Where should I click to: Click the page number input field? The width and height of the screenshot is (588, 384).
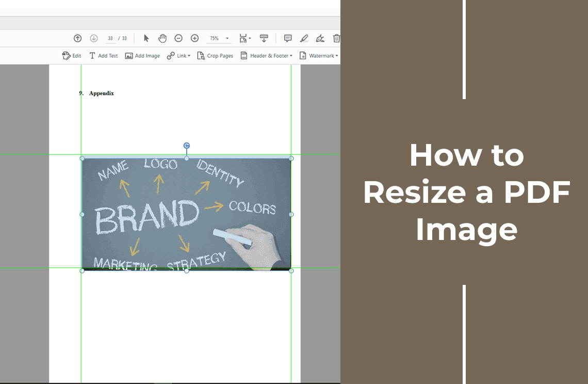(x=110, y=38)
